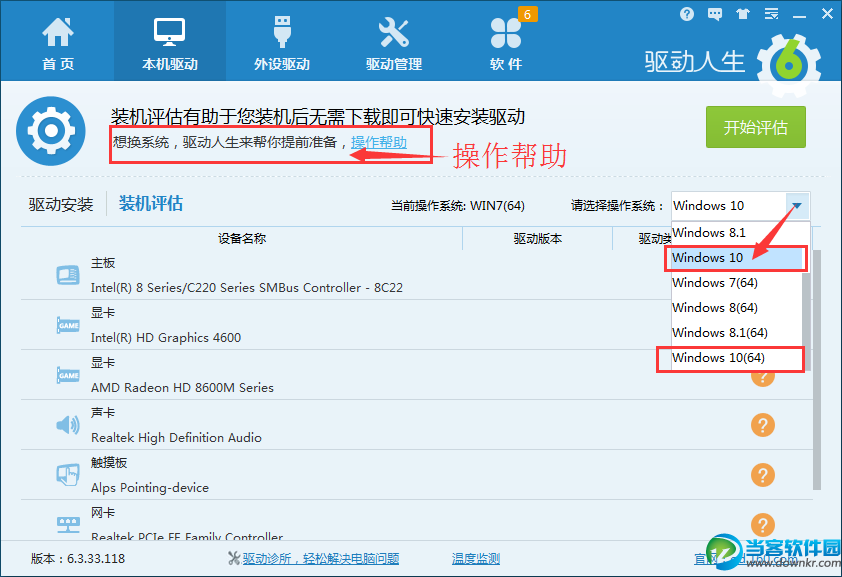Open the 操作帮助 link
This screenshot has width=842, height=577.
379,142
